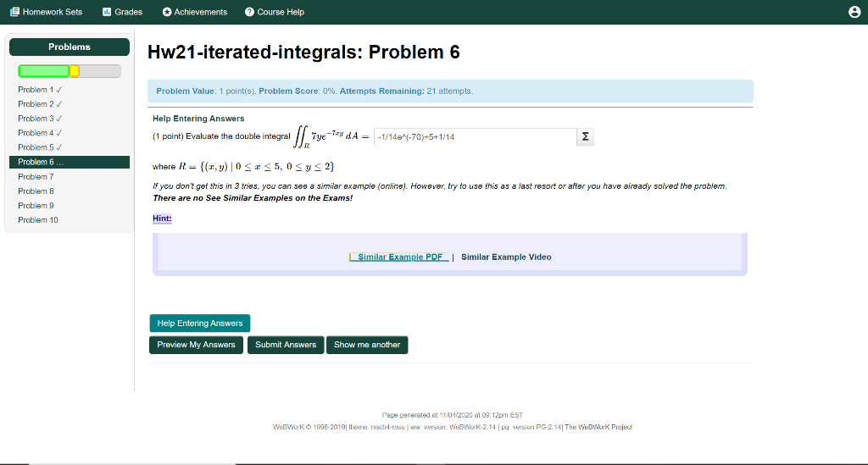This screenshot has width=868, height=465.
Task: Click The WeBWorK Project footer link
Action: [598, 427]
